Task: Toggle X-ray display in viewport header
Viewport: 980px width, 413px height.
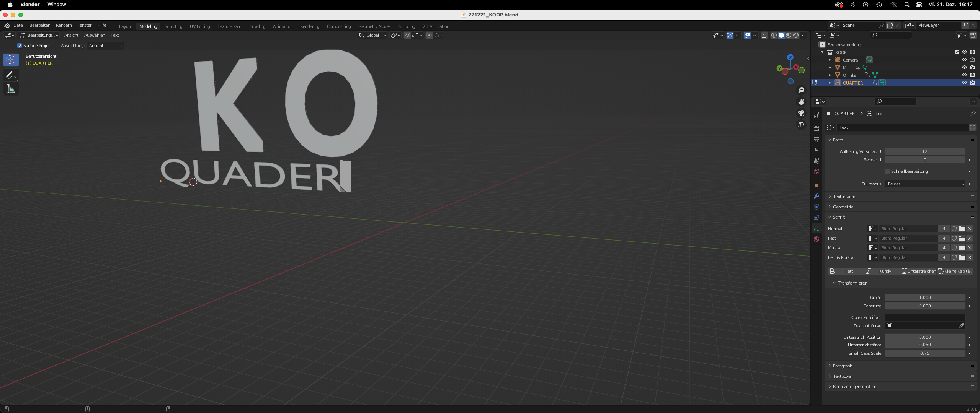Action: click(x=764, y=35)
